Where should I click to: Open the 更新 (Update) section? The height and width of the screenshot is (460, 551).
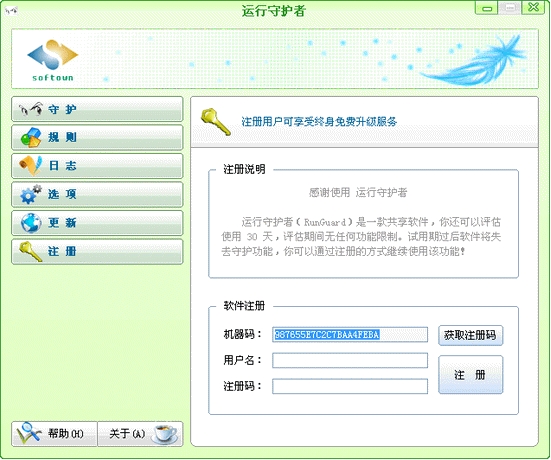pos(97,223)
